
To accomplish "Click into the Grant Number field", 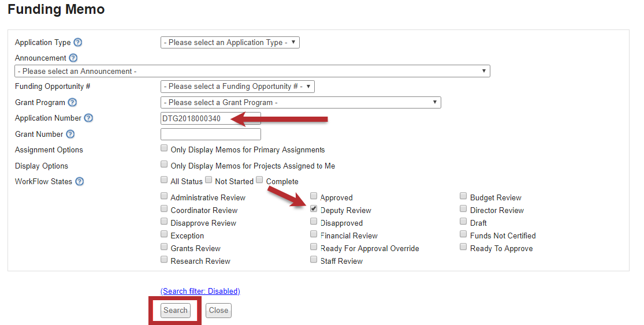I will [x=211, y=135].
